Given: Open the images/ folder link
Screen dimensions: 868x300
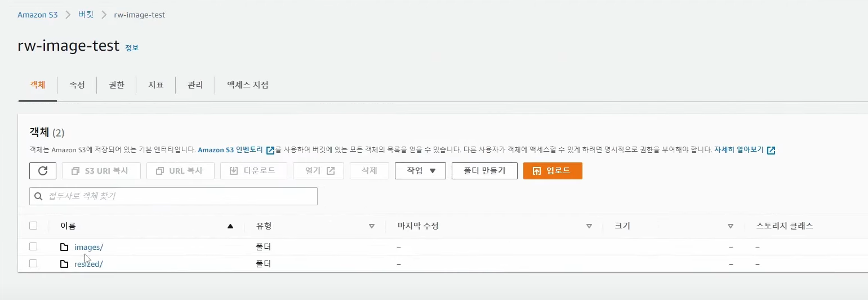Looking at the screenshot, I should (89, 247).
